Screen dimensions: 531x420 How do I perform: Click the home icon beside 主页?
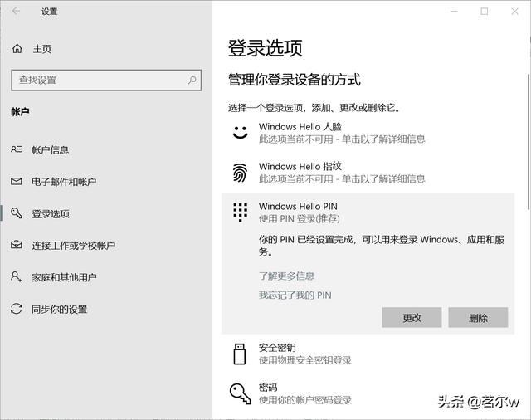point(17,49)
